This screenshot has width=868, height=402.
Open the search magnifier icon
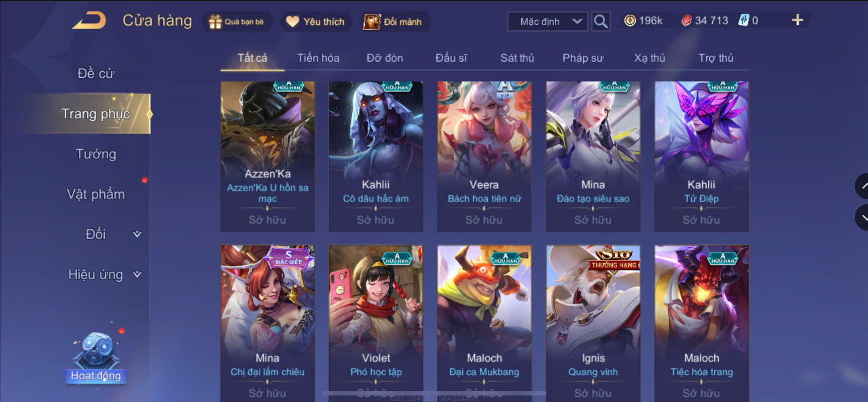601,21
